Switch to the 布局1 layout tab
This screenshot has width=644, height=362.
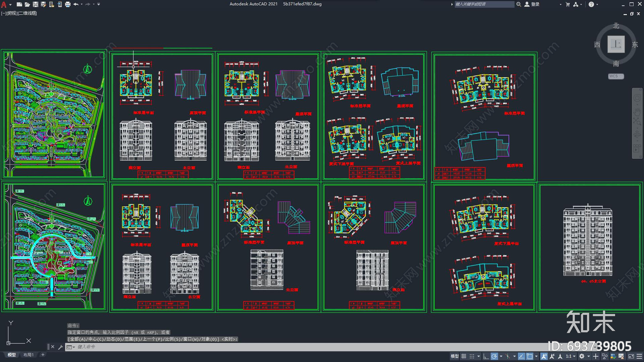click(28, 355)
